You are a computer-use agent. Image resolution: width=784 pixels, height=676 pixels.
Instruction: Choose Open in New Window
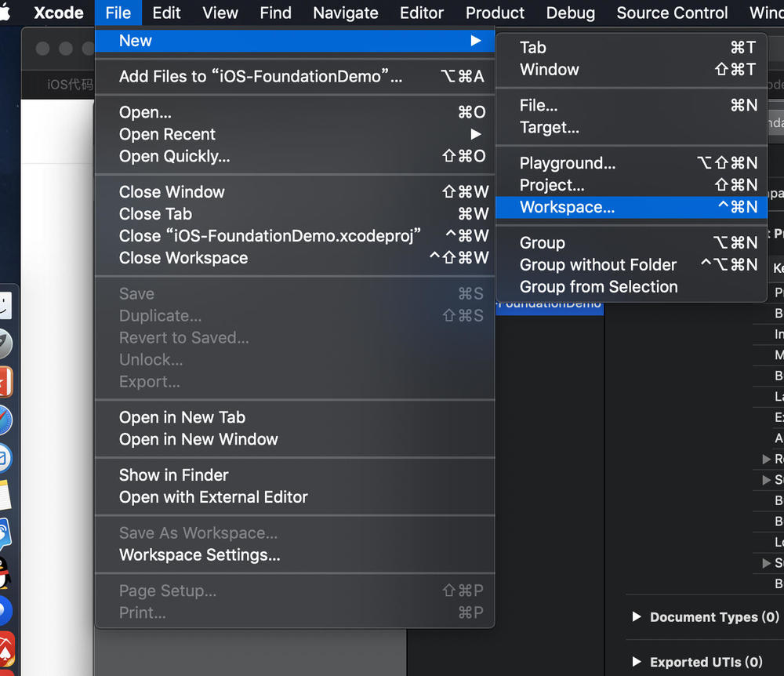point(295,439)
